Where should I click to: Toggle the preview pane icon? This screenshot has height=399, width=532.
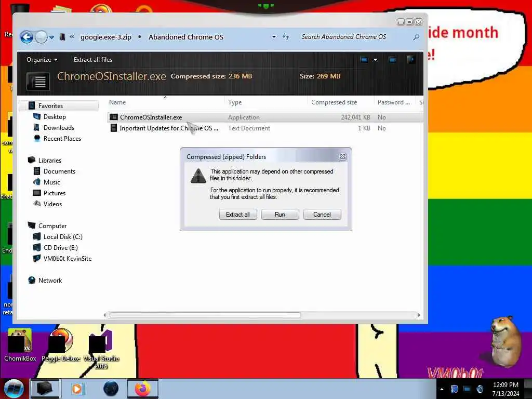[x=393, y=60]
